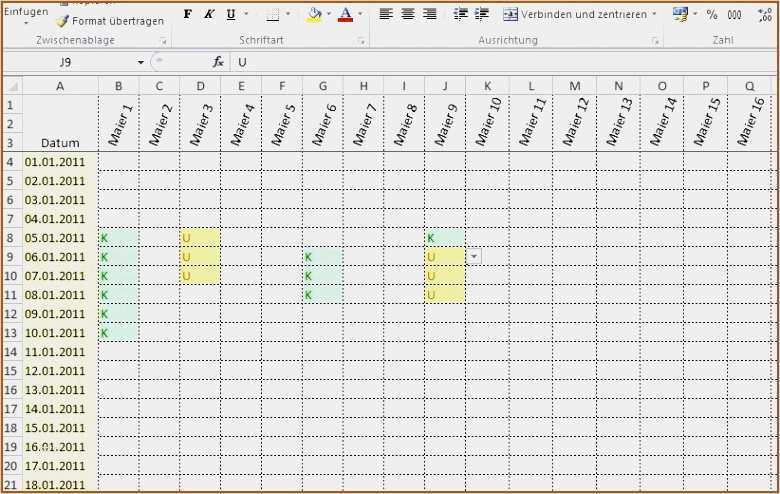Open the insert function fx dialog

click(x=218, y=62)
